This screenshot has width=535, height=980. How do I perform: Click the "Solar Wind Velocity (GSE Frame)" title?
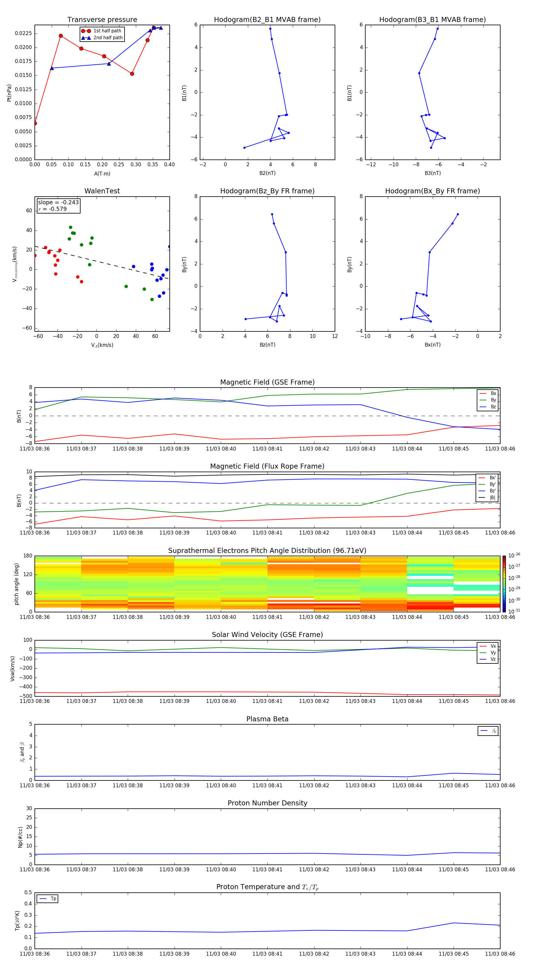[267, 635]
